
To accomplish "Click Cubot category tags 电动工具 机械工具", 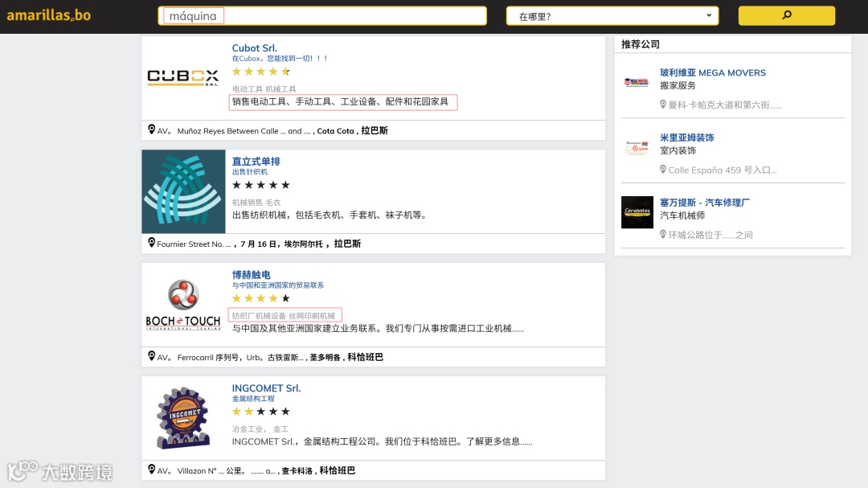I will (264, 88).
